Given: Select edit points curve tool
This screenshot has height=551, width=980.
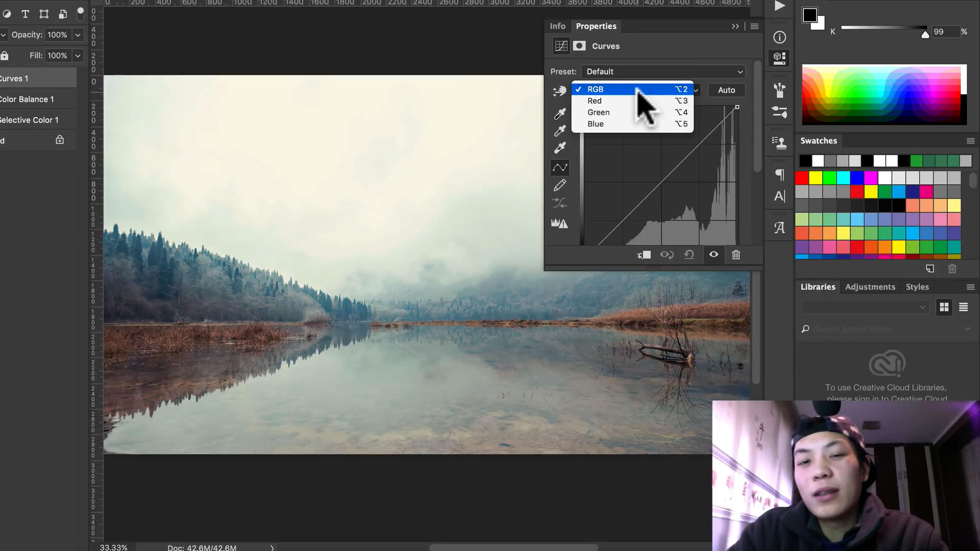Looking at the screenshot, I should (x=560, y=167).
